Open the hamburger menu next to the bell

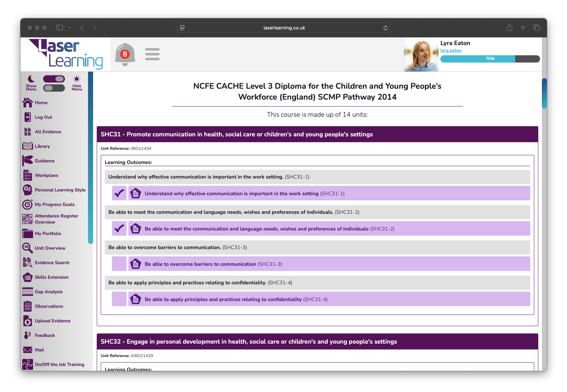click(x=152, y=54)
